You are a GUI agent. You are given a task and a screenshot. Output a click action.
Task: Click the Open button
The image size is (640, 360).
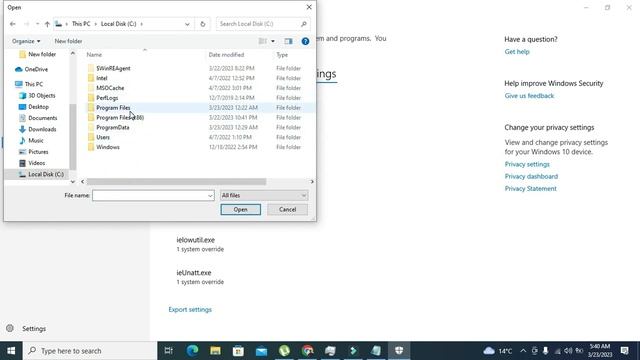[240, 209]
